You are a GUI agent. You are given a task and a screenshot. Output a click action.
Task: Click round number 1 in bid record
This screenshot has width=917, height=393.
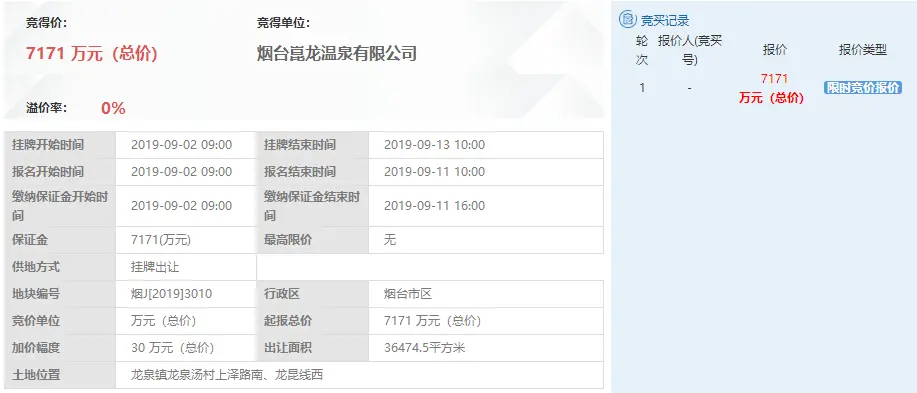point(642,88)
